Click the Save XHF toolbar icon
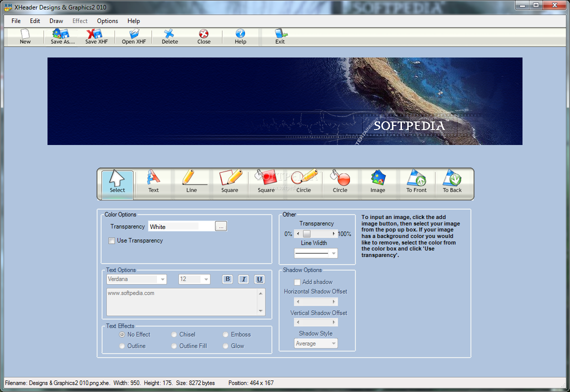This screenshot has height=392, width=570. (x=96, y=36)
